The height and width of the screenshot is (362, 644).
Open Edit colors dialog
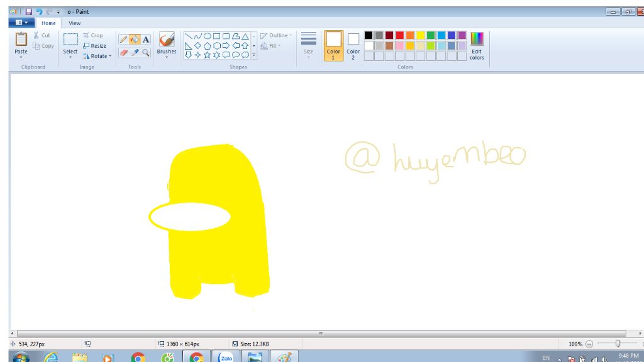pos(477,45)
